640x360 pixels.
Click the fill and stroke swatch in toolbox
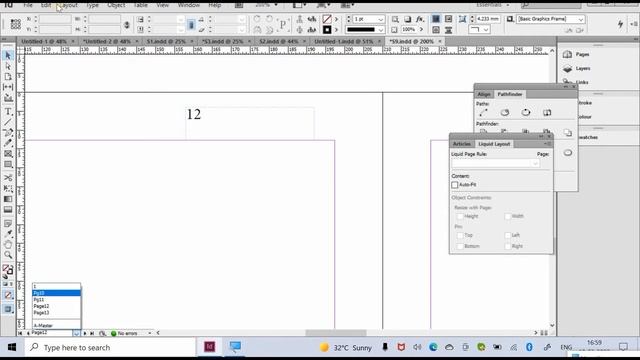coord(8,269)
